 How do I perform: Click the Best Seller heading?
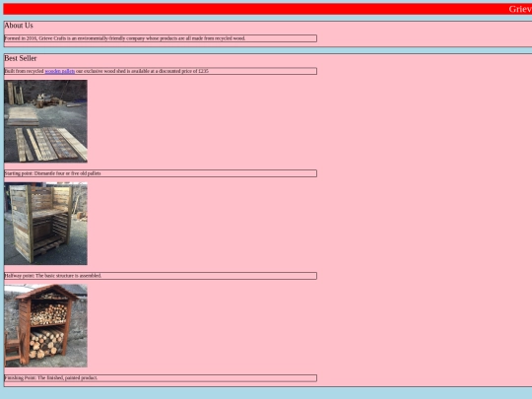tap(21, 58)
